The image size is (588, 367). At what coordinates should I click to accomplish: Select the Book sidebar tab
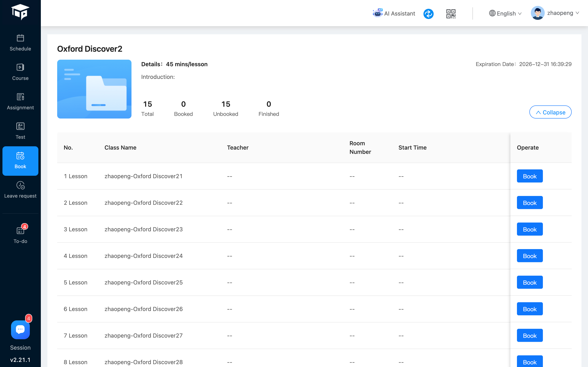tap(20, 161)
